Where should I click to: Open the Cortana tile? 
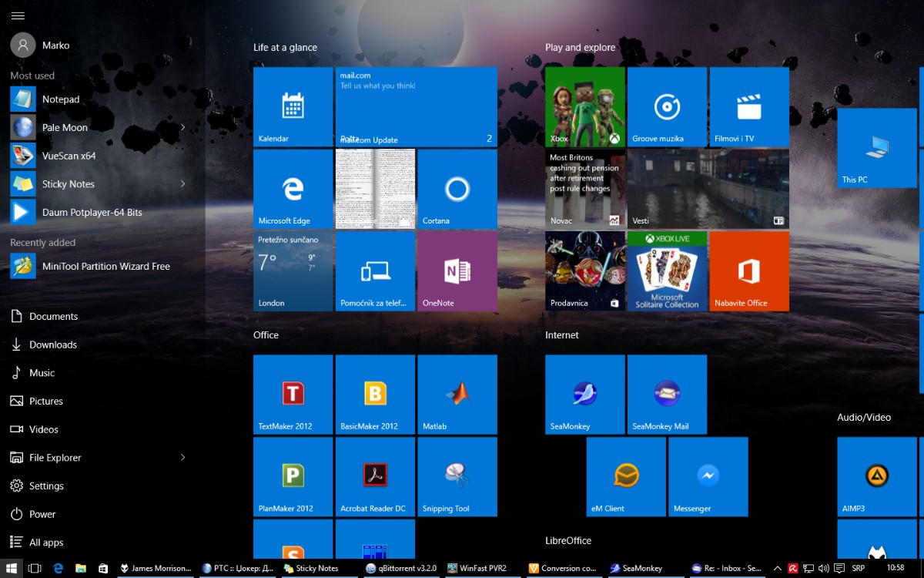tap(457, 189)
